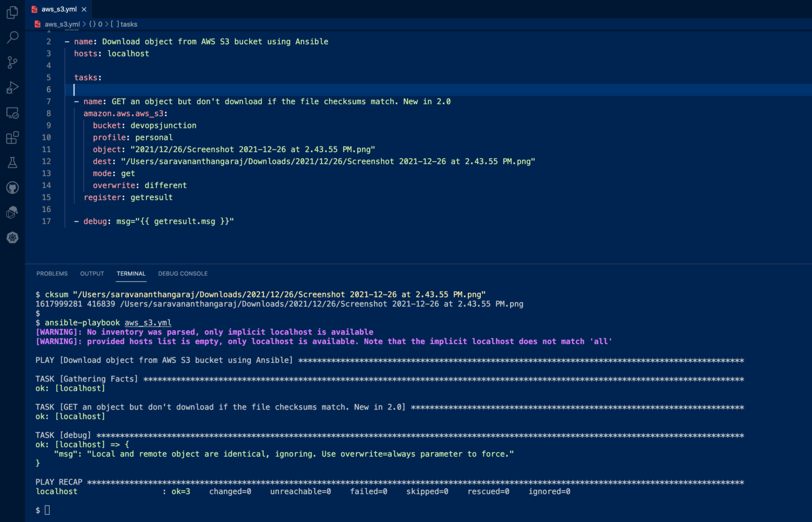This screenshot has height=522, width=812.
Task: Open the Remote Explorer view
Action: tap(12, 113)
